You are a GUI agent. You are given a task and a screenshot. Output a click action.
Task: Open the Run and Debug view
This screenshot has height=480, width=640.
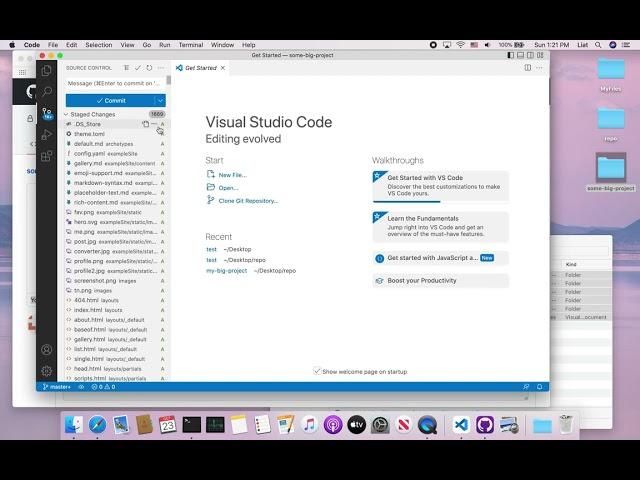pyautogui.click(x=47, y=134)
